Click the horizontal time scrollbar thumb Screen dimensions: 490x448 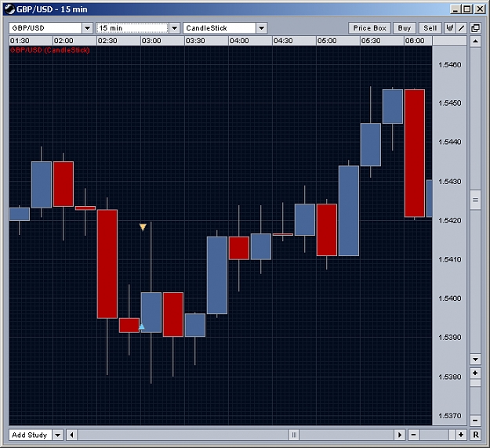294,435
